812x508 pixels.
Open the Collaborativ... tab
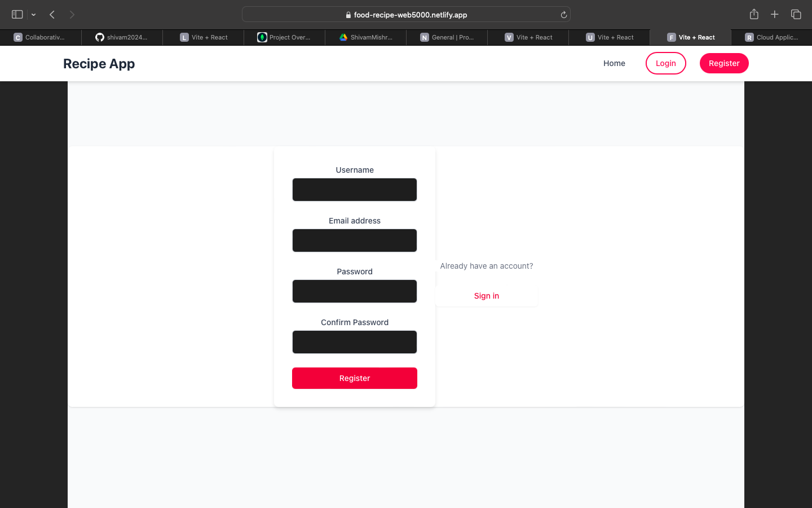click(x=41, y=37)
